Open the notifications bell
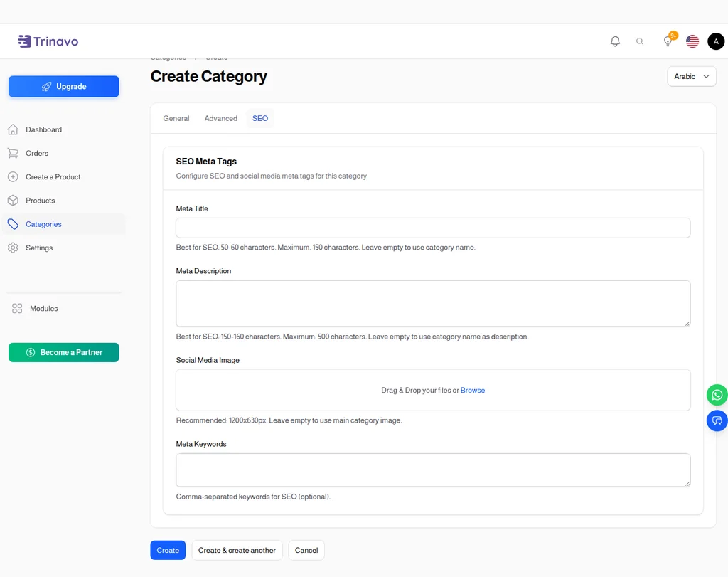 tap(615, 41)
